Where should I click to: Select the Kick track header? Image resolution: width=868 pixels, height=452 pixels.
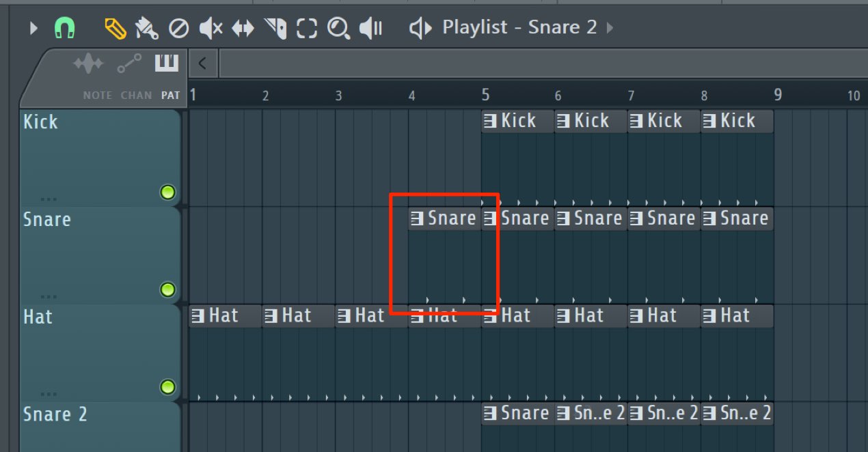[x=100, y=157]
